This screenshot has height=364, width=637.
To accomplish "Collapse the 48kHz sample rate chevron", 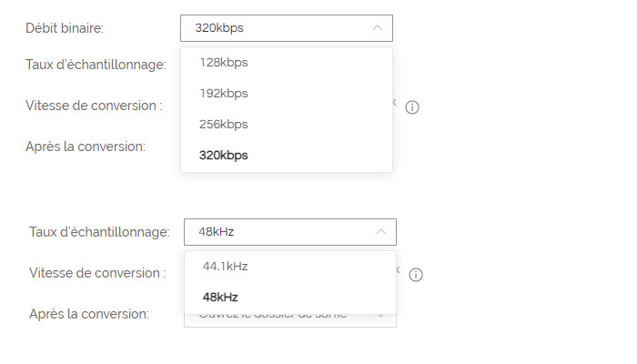I will point(381,232).
